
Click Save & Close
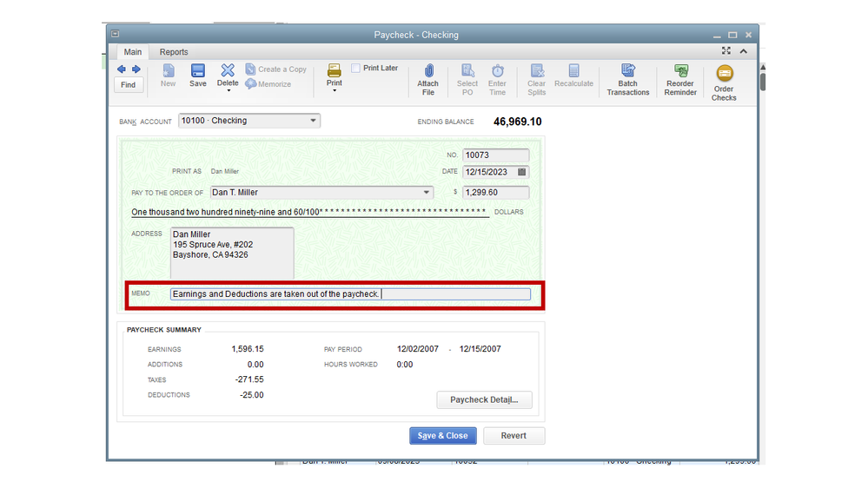(443, 436)
